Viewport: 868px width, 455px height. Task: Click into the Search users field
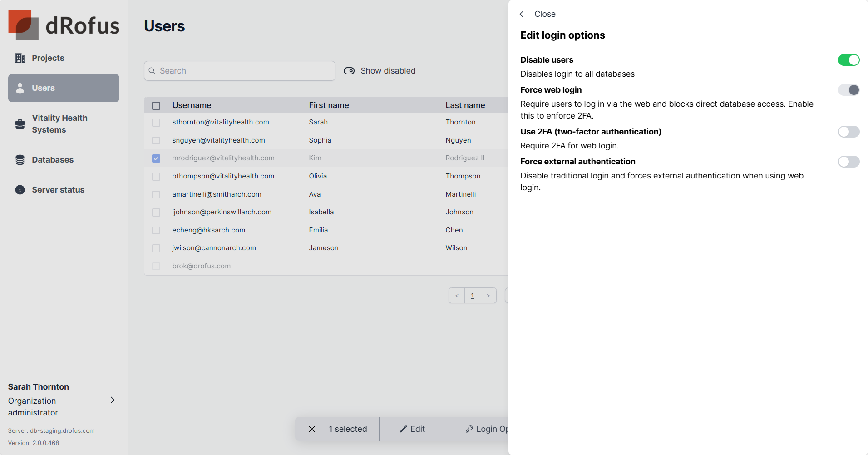point(245,71)
